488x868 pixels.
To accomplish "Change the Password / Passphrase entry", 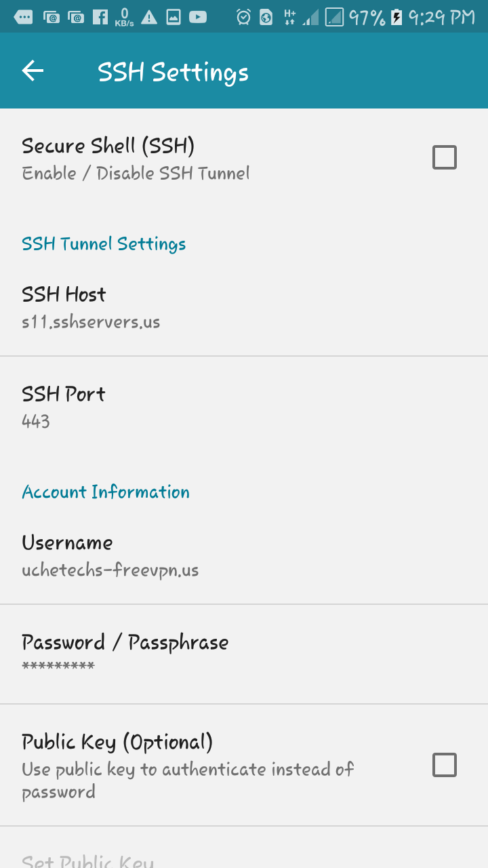I will 125,653.
